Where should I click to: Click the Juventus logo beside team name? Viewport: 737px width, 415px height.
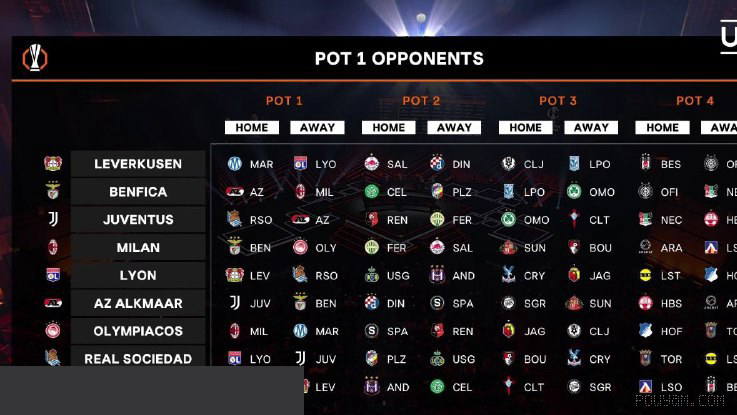(53, 219)
